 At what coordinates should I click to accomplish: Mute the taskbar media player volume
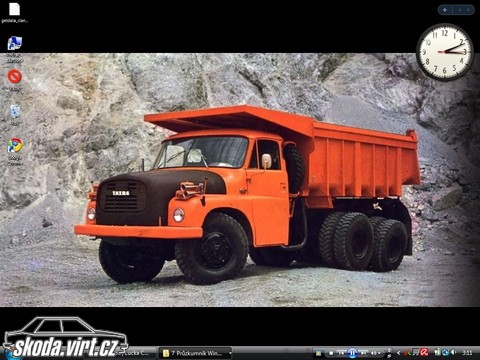click(374, 353)
